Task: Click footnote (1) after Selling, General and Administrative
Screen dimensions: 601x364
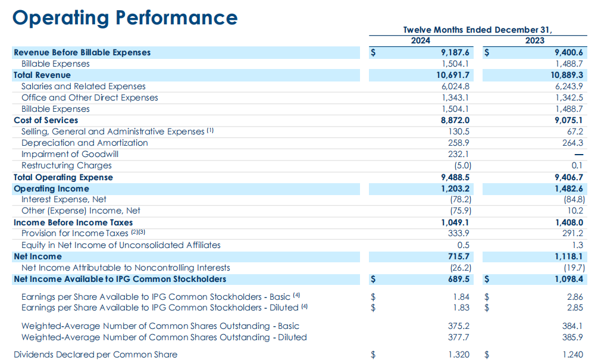Action: coord(210,131)
